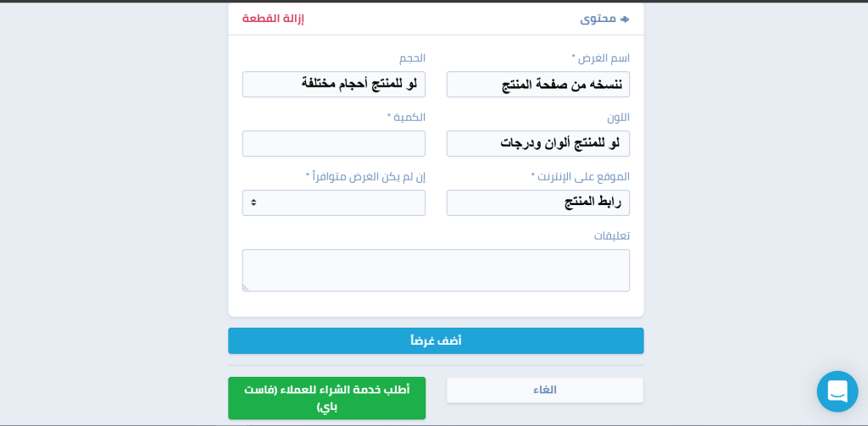
Task: Click the اللون label text
Action: point(618,118)
